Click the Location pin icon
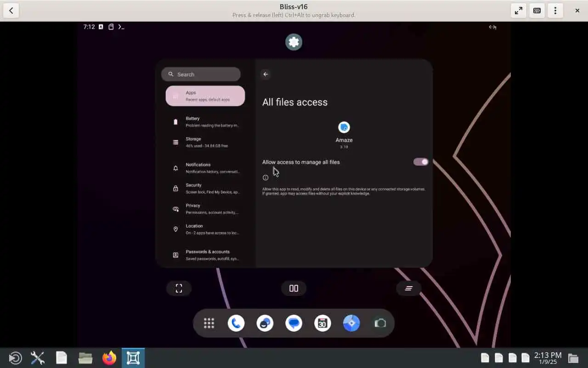The image size is (588, 368). [x=175, y=229]
